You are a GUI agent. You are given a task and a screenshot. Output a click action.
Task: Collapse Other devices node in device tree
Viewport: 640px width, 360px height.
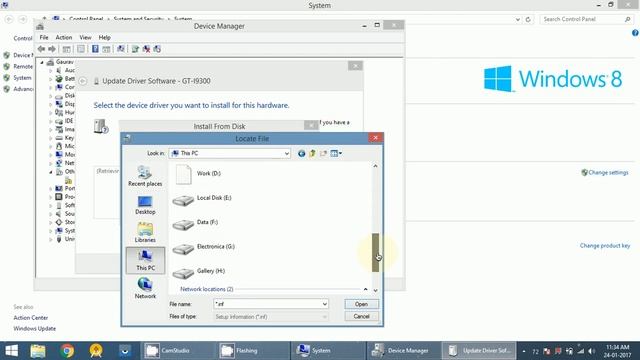click(51, 172)
